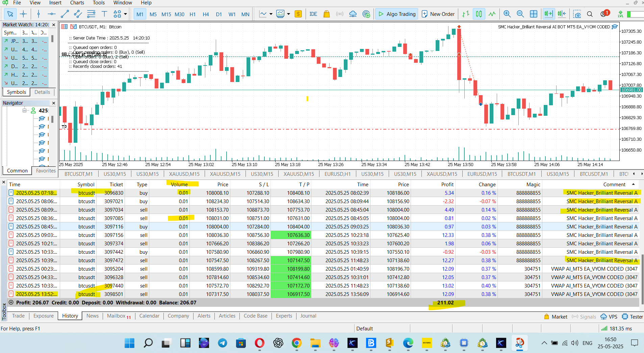Open Telegram from the taskbar
Viewport: 644px width, 353px height.
coord(223,343)
